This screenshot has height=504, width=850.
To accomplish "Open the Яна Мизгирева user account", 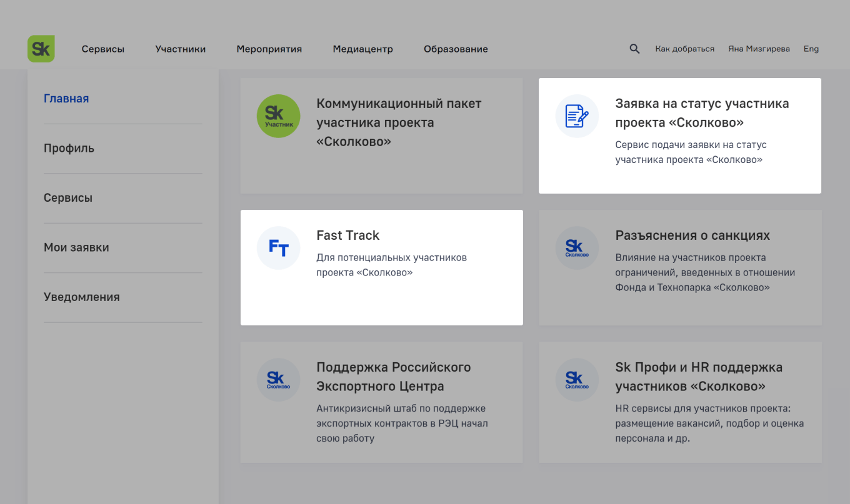I will (759, 49).
